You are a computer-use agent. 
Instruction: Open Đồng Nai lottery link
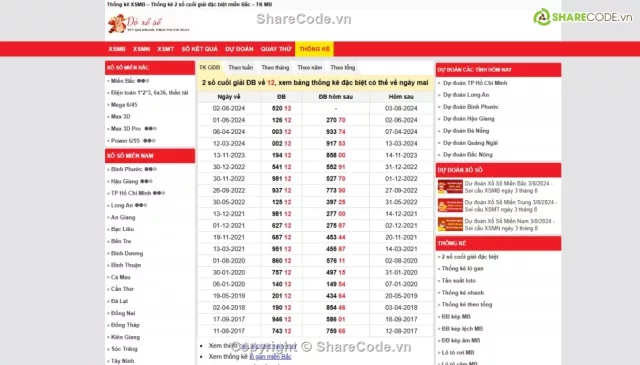[x=123, y=313]
